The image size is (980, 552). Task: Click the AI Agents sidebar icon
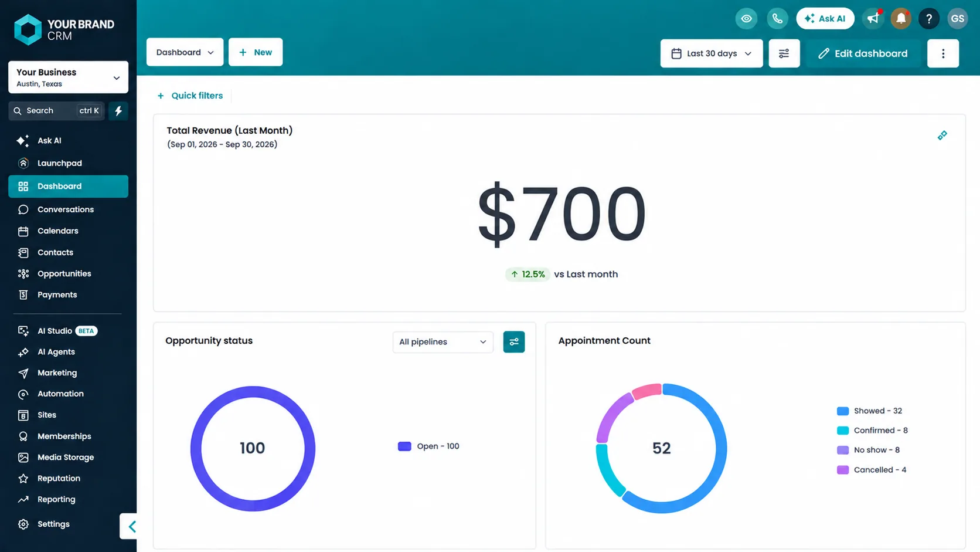(x=23, y=352)
